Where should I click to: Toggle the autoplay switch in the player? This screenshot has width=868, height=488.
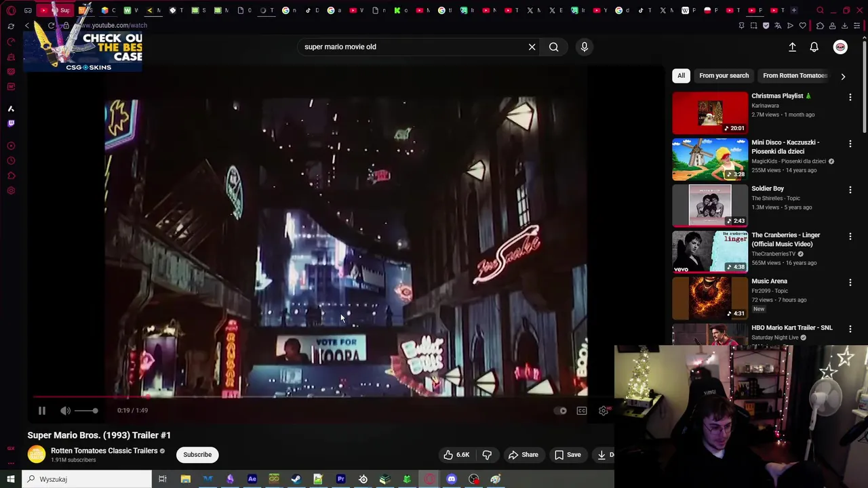tap(560, 411)
